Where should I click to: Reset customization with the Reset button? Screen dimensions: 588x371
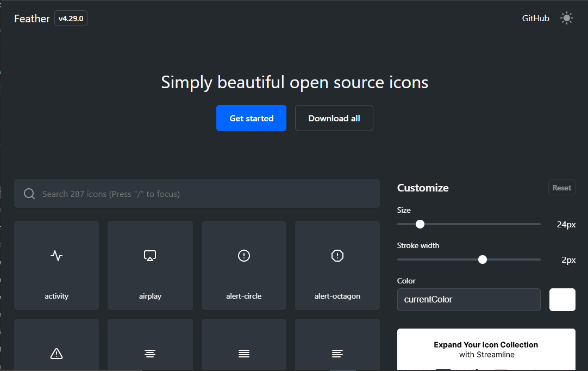561,188
